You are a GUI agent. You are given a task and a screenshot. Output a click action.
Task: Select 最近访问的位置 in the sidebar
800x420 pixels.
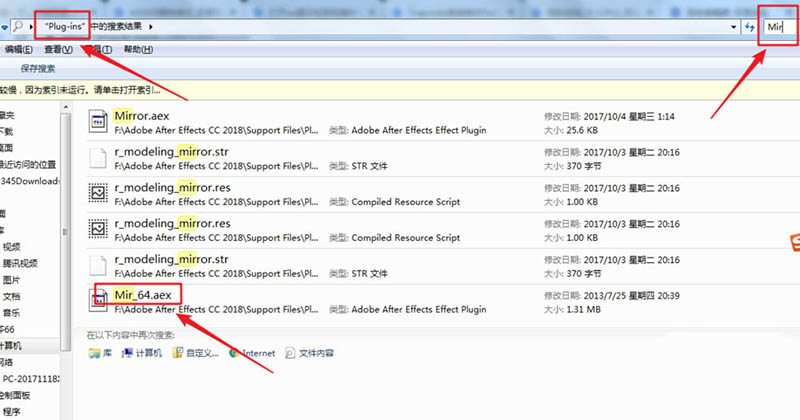(28, 165)
